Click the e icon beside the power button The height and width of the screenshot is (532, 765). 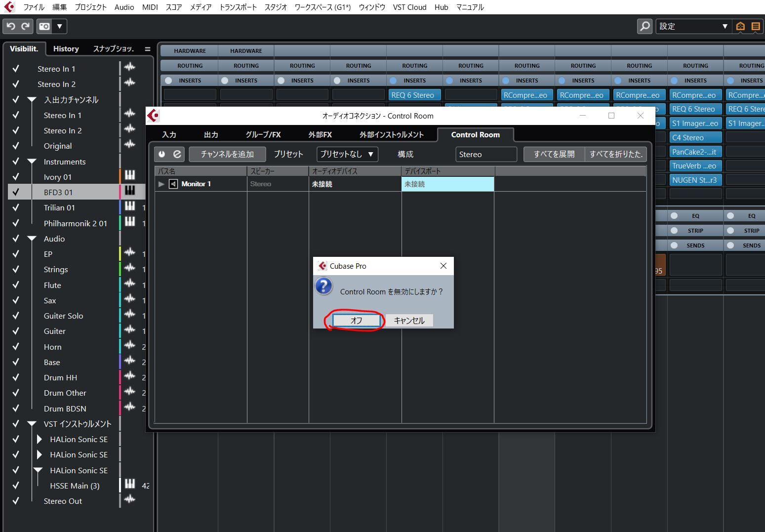click(177, 154)
